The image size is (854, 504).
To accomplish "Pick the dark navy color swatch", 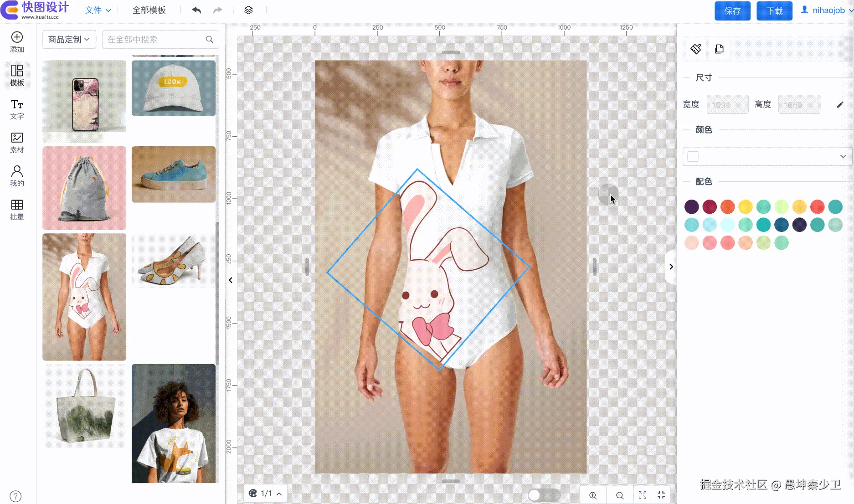I will click(799, 225).
